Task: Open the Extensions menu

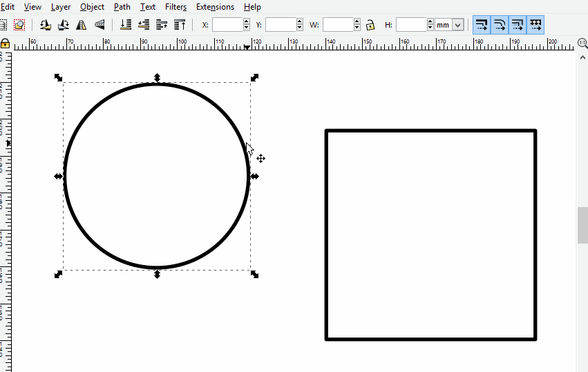Action: pyautogui.click(x=215, y=7)
